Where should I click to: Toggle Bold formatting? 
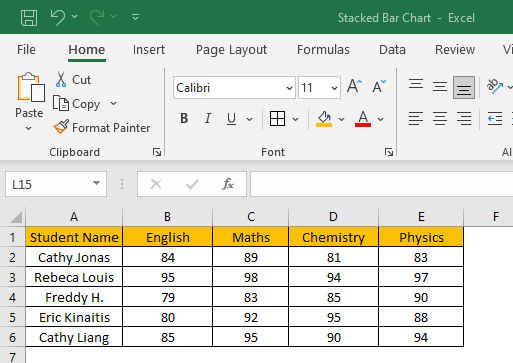184,118
